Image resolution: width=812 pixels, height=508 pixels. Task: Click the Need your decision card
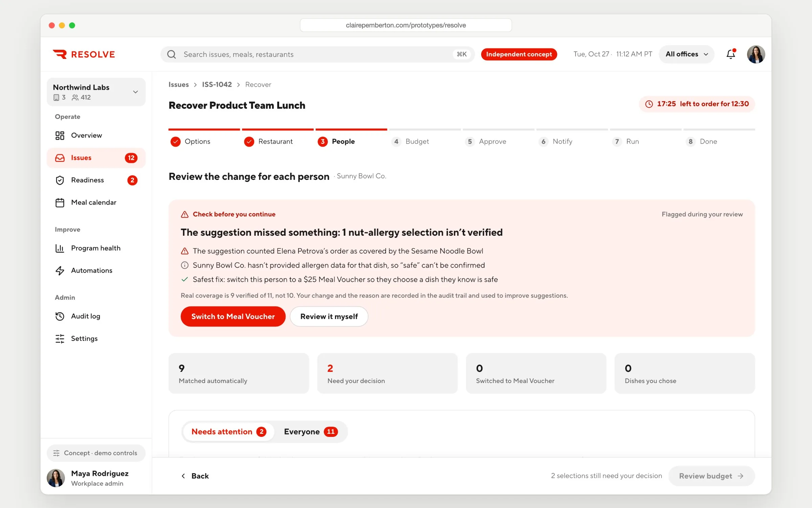tap(387, 374)
